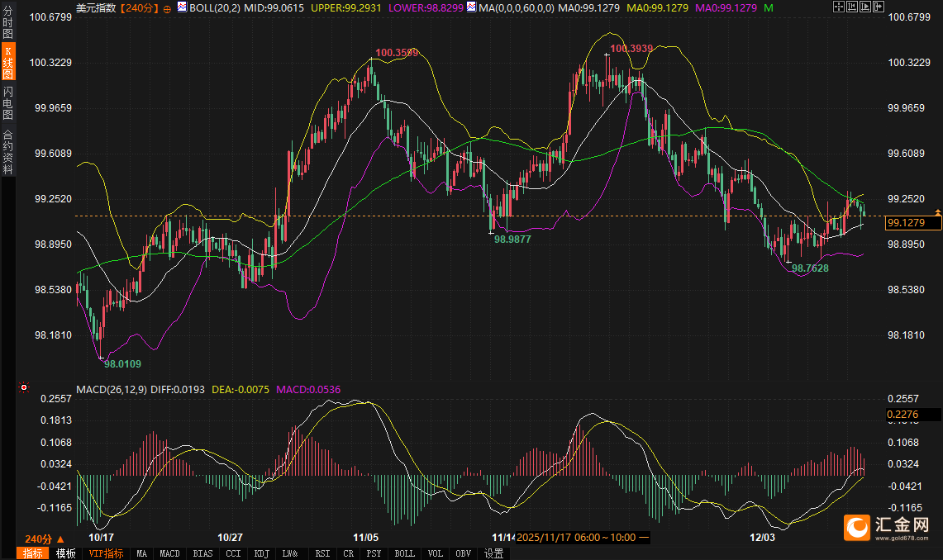Image resolution: width=943 pixels, height=560 pixels.
Task: Open the 合约资料 side tab
Action: click(x=8, y=152)
